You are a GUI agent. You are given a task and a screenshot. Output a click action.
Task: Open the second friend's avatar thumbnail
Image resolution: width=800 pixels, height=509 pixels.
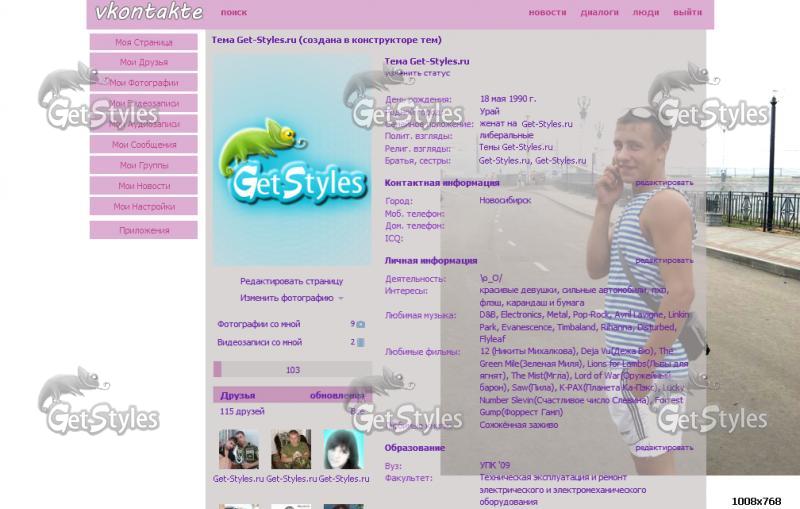(291, 450)
